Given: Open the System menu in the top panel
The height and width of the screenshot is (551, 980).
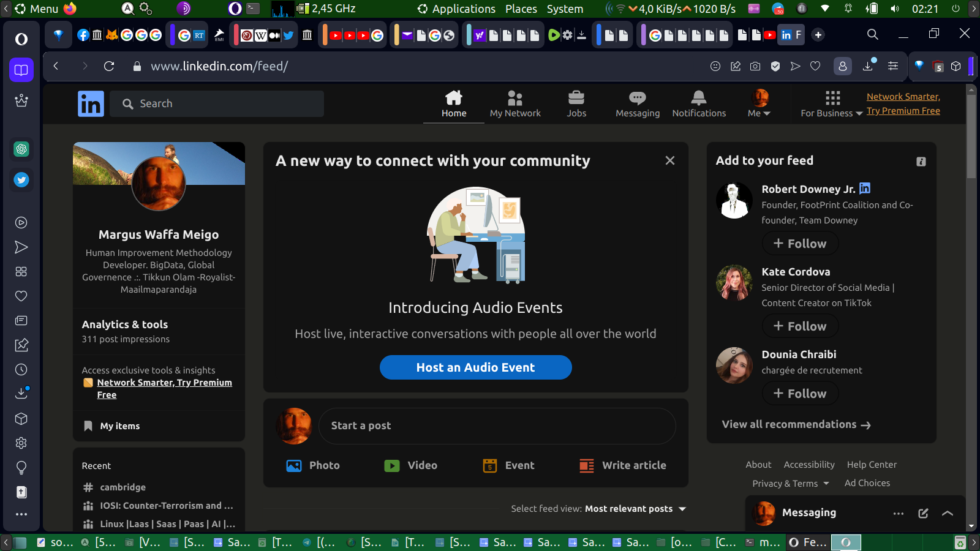Looking at the screenshot, I should click(565, 9).
